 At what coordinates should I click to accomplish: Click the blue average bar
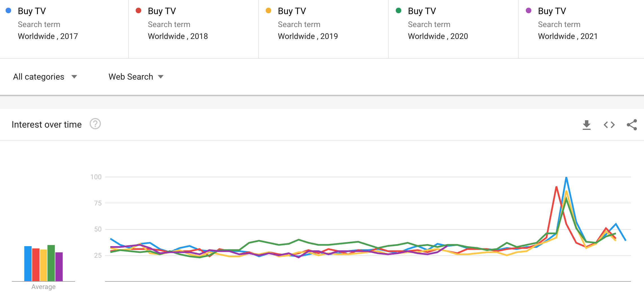28,264
